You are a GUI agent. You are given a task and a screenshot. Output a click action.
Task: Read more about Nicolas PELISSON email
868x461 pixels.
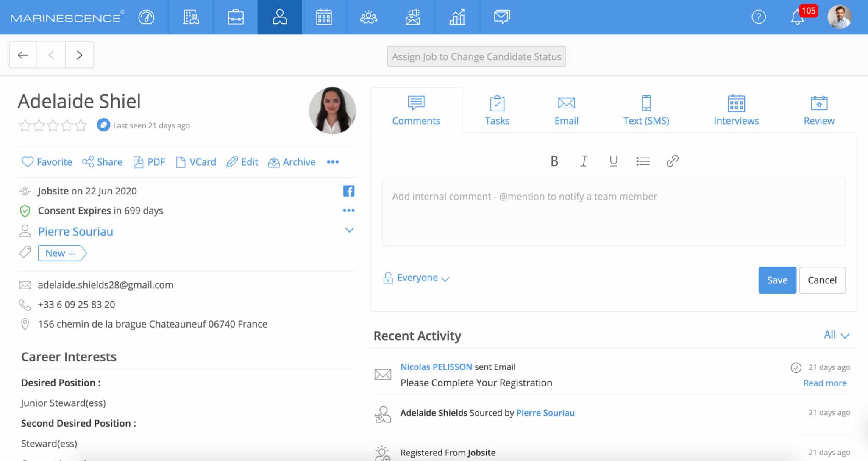825,383
